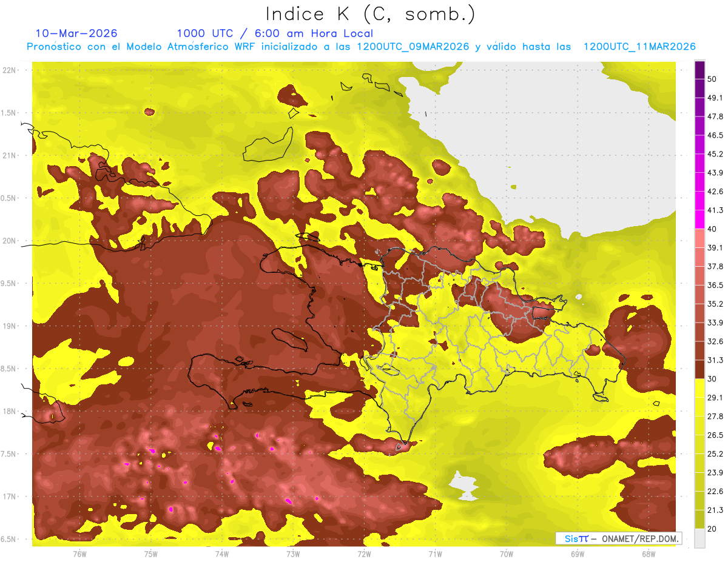
Task: Click the "18N" latitude axis label
Action: pyautogui.click(x=10, y=411)
